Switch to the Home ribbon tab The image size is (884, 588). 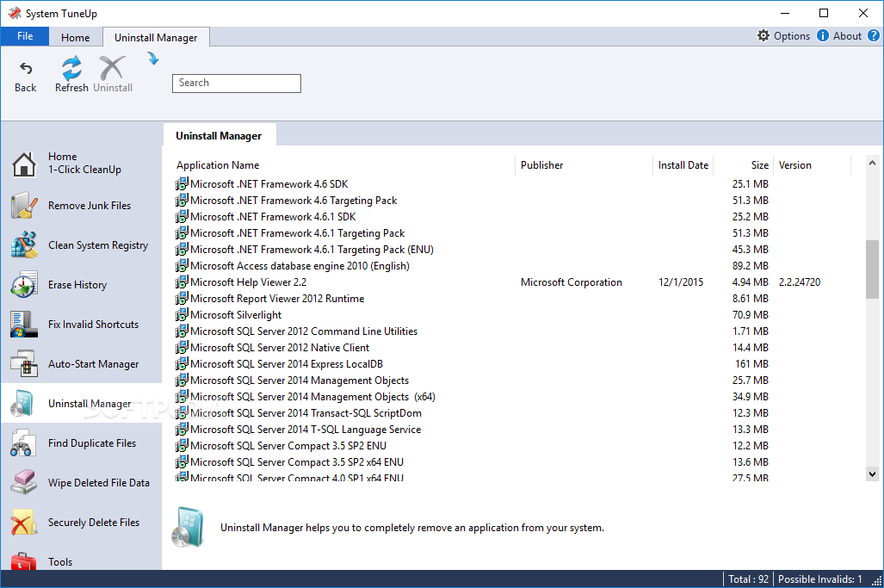pos(76,37)
